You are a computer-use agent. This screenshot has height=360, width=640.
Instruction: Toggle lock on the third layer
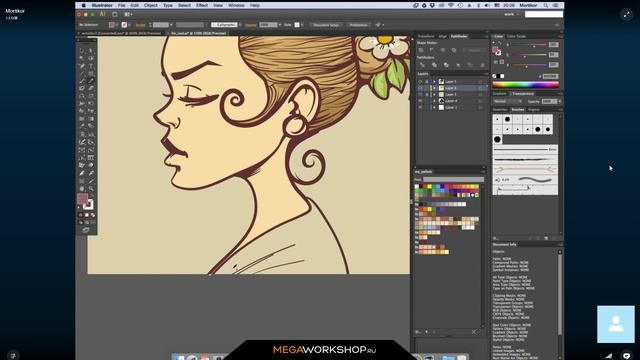[x=427, y=94]
